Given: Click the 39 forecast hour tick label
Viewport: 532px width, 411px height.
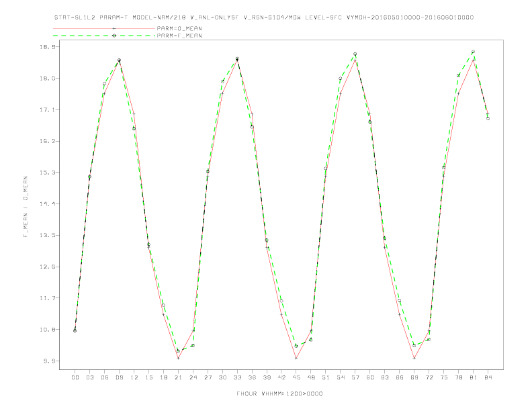Looking at the screenshot, I should pos(267,377).
